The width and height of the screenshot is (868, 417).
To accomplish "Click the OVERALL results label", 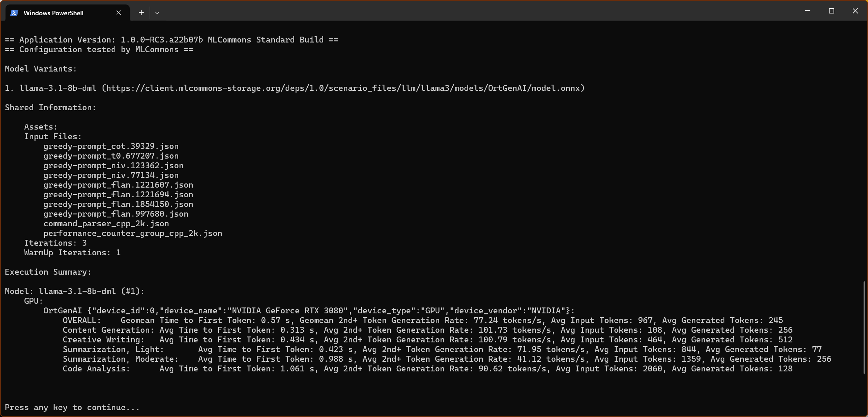I will point(81,320).
